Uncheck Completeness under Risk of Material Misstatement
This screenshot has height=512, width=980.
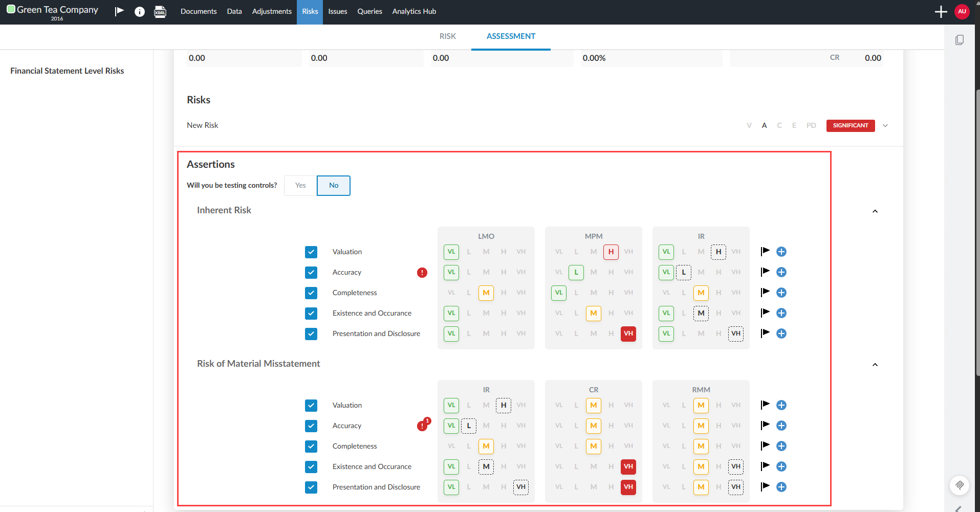click(311, 446)
